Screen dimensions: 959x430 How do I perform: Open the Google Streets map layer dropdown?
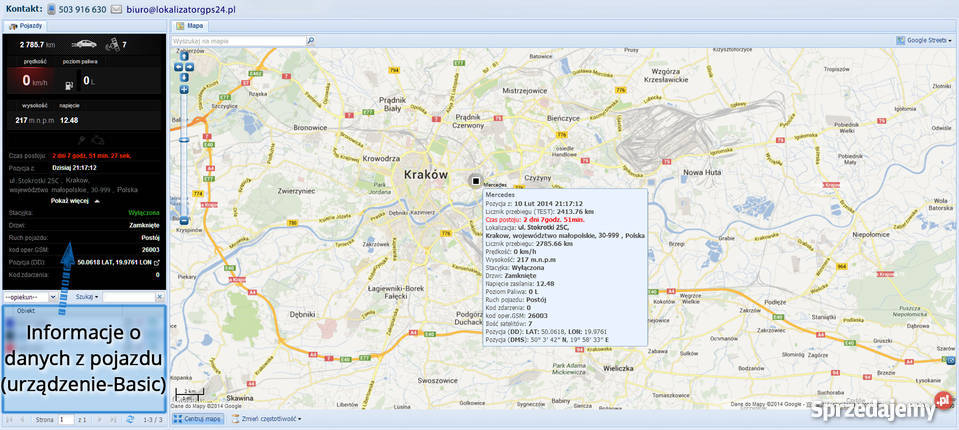[924, 40]
